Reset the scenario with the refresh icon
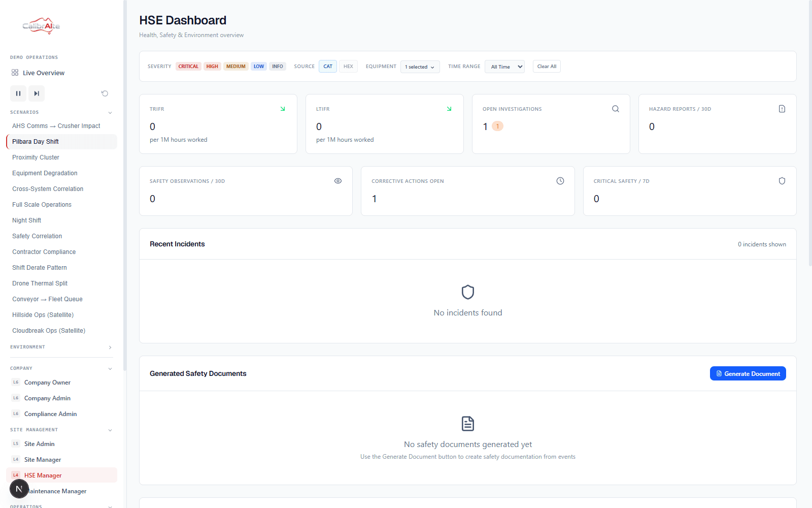This screenshot has width=812, height=508. tap(105, 93)
